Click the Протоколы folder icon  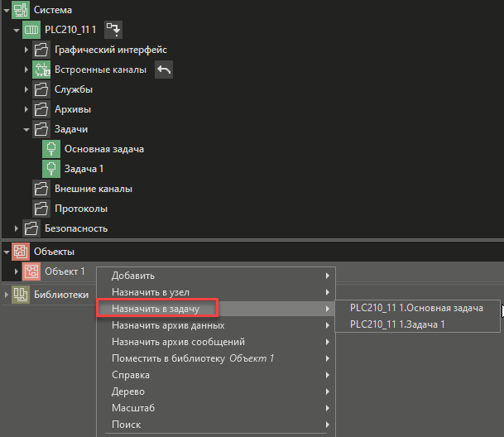coord(41,209)
